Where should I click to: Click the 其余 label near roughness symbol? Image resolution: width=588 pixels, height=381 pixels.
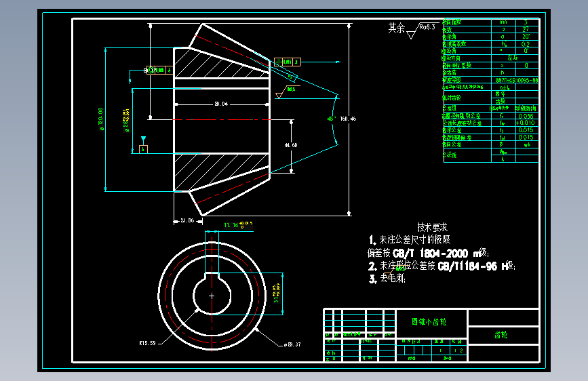396,28
